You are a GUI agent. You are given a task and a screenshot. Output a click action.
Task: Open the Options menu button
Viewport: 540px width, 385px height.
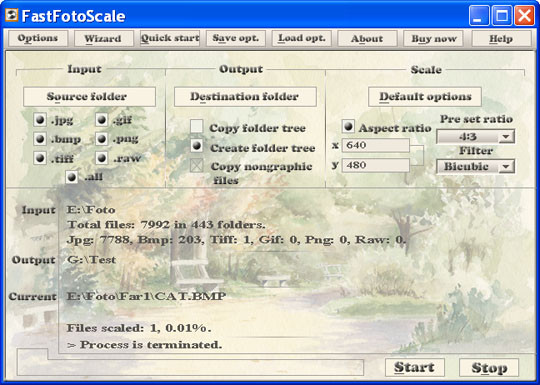(38, 38)
